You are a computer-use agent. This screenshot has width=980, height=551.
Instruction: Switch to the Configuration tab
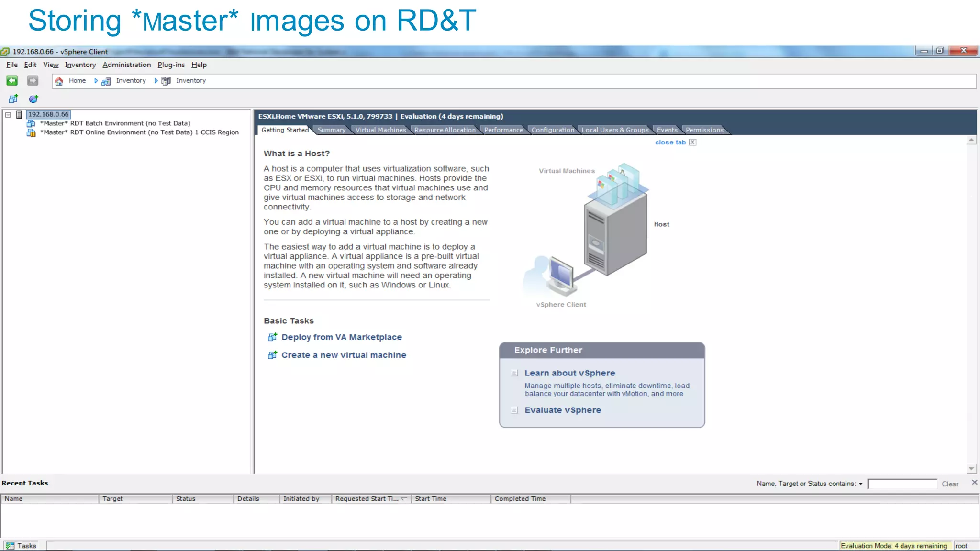(x=553, y=130)
